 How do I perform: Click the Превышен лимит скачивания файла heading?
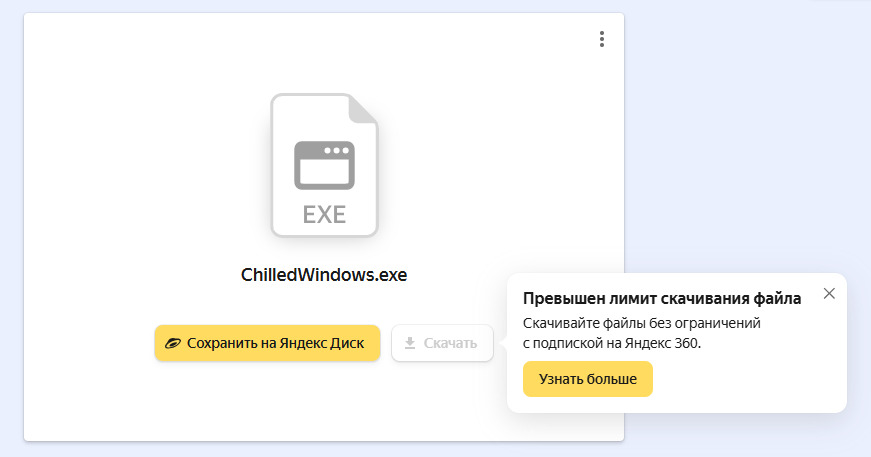coord(662,299)
